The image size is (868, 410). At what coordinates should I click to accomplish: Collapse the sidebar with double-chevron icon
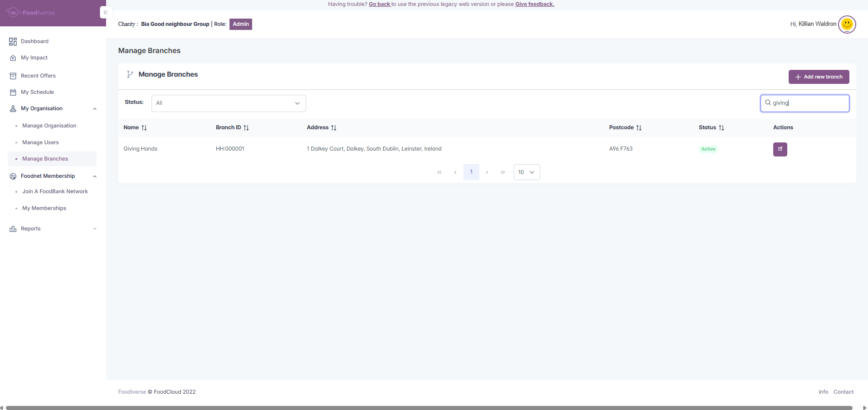(x=105, y=13)
